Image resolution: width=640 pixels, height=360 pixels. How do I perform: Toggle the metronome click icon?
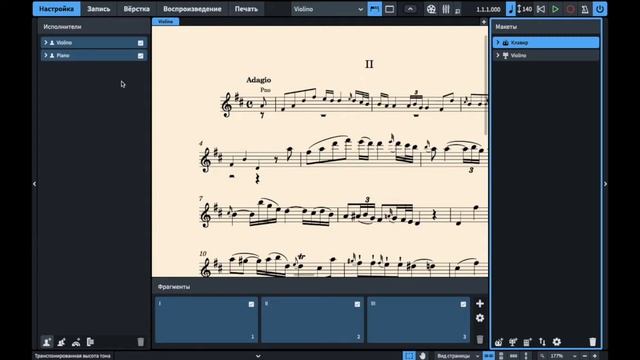(585, 9)
